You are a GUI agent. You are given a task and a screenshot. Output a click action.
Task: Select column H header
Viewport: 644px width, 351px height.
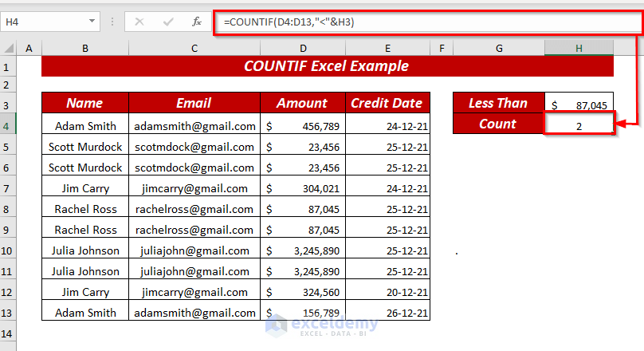pos(579,49)
